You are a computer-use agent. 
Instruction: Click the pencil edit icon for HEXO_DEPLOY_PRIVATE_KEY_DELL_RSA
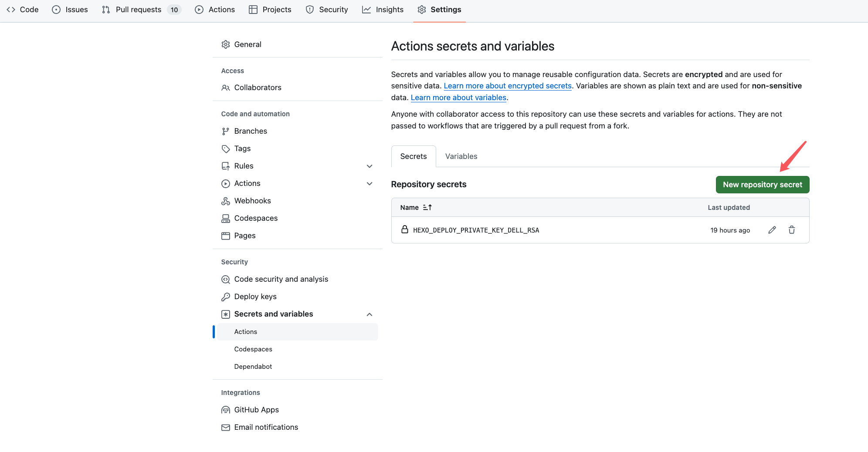[x=772, y=230]
